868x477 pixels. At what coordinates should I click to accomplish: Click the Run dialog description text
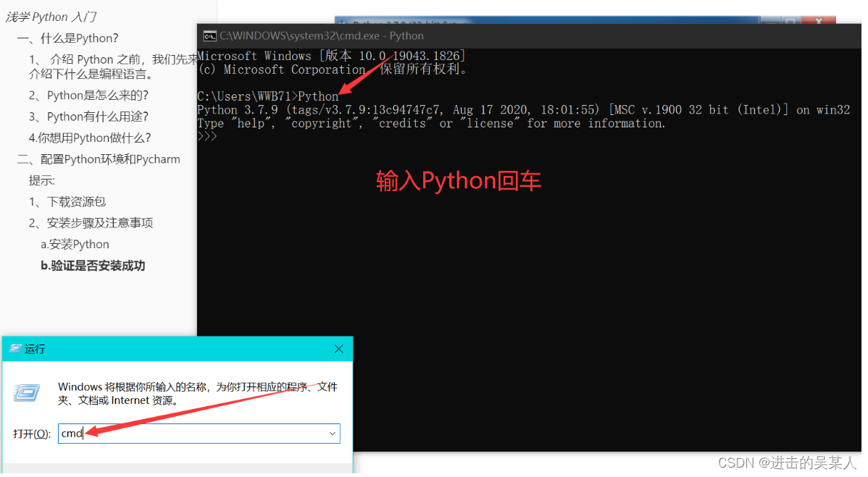(x=198, y=394)
